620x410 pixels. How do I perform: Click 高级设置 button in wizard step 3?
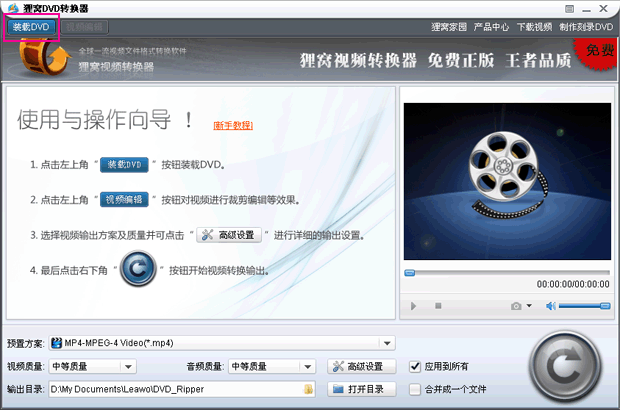click(x=229, y=235)
